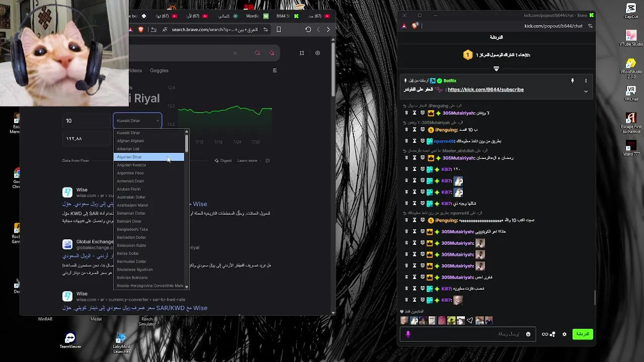Select Algerian Dinar from the currency list
The width and height of the screenshot is (644, 362).
pyautogui.click(x=149, y=157)
